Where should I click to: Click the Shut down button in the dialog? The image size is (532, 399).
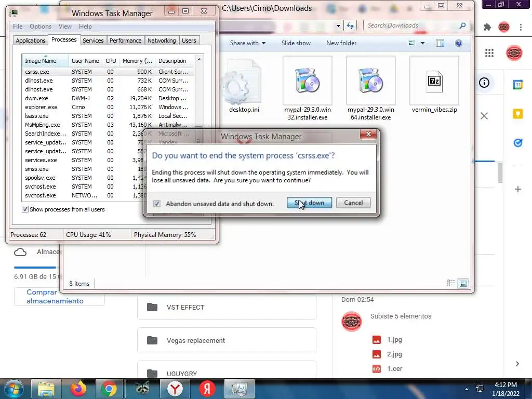click(x=309, y=203)
